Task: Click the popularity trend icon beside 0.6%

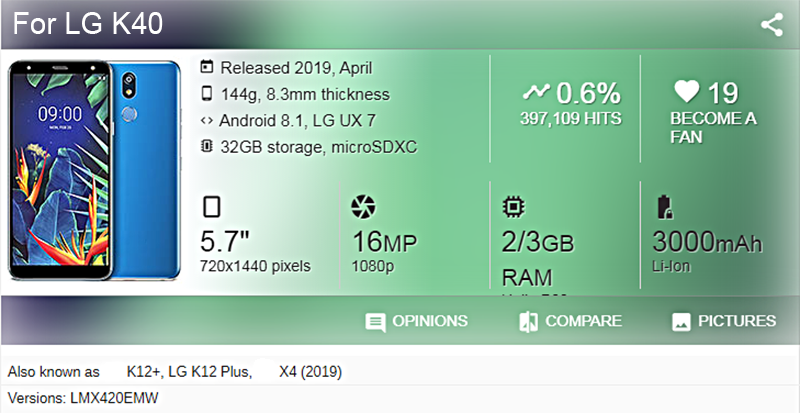Action: click(x=536, y=92)
